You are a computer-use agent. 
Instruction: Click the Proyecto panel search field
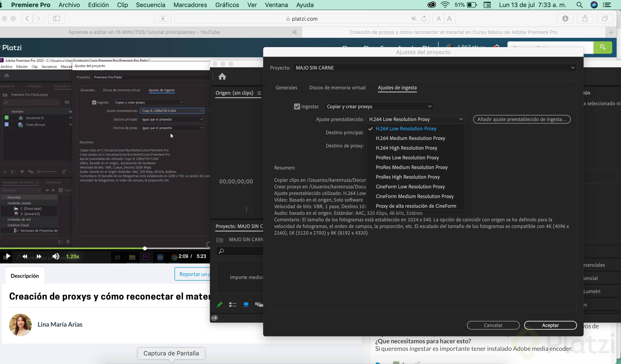click(239, 251)
